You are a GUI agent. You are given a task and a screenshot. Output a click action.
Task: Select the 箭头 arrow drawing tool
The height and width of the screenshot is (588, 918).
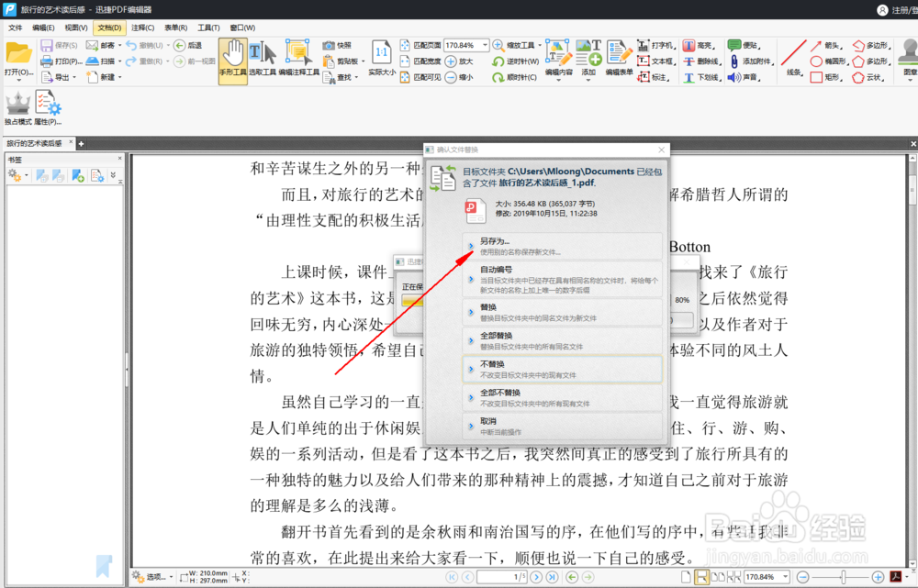(x=827, y=46)
